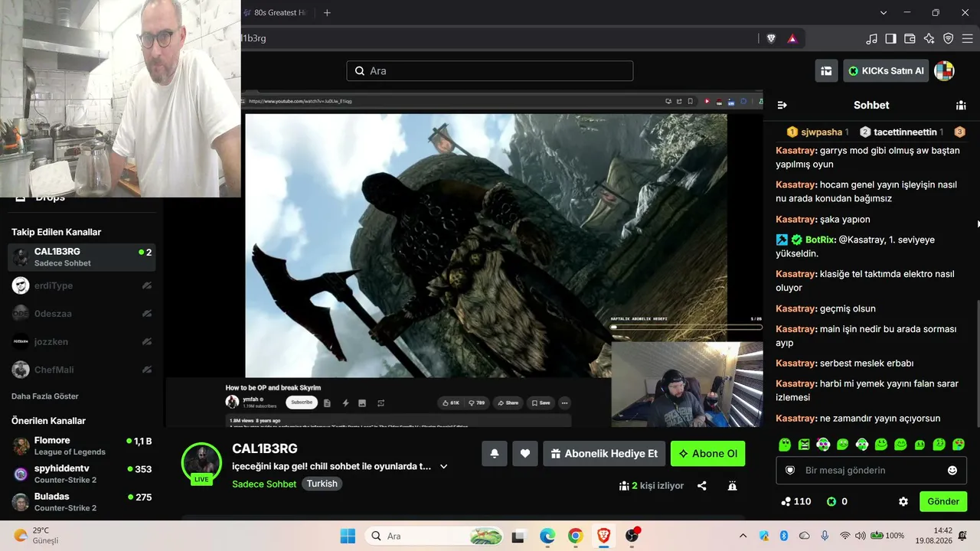The image size is (980, 551).
Task: Click the Brave VPN shield icon
Action: click(948, 38)
